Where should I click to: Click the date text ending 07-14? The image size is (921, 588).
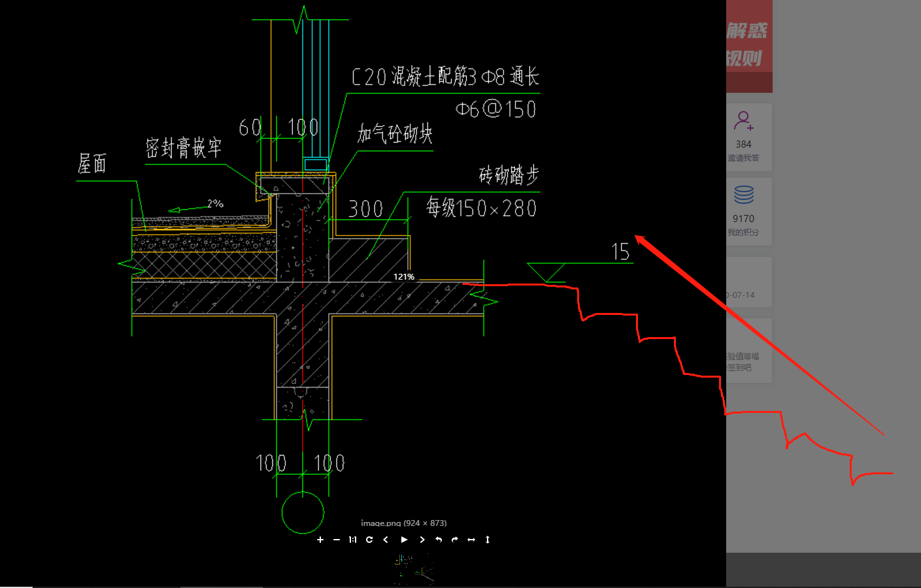coord(740,295)
